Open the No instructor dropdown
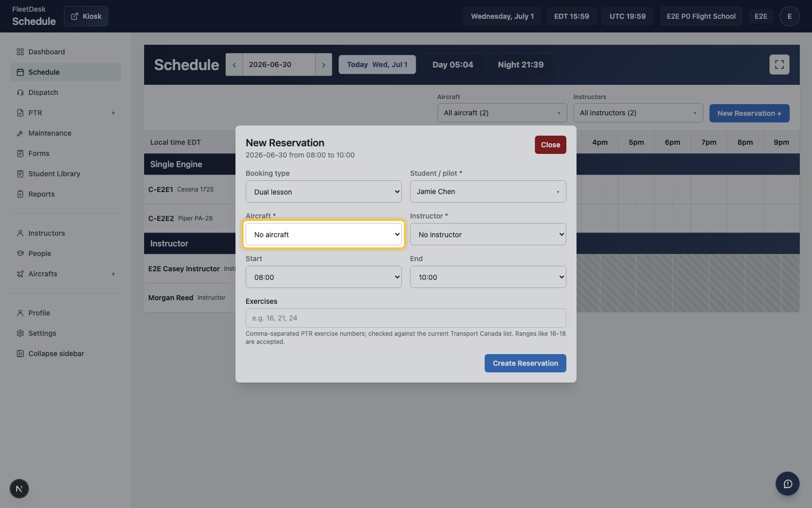 (x=488, y=235)
